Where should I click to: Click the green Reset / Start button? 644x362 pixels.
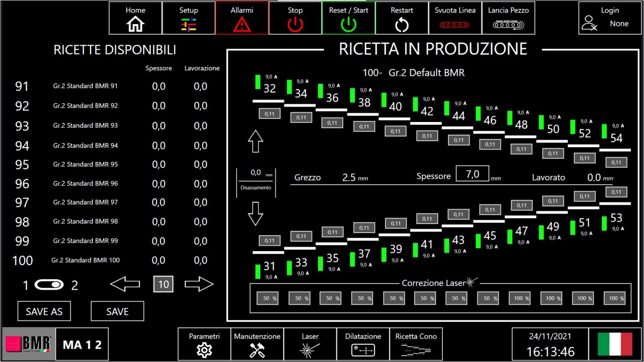[349, 18]
